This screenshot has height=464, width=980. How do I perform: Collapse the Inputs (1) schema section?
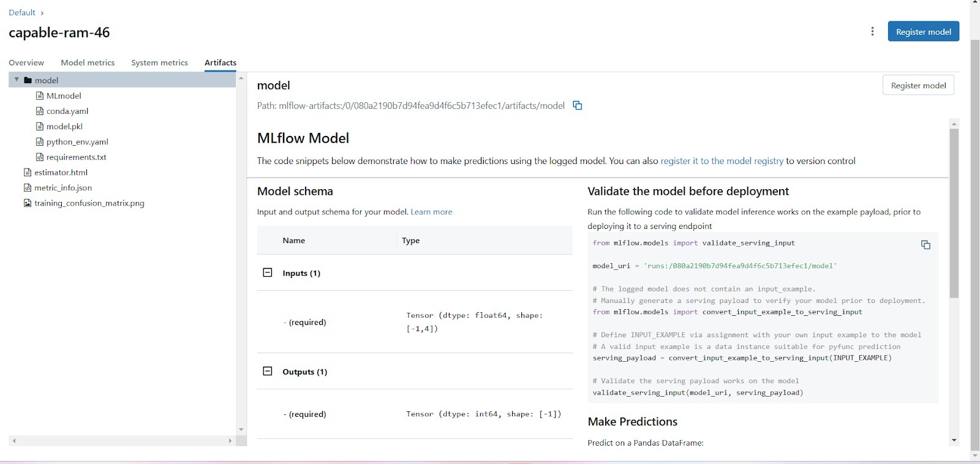point(268,273)
